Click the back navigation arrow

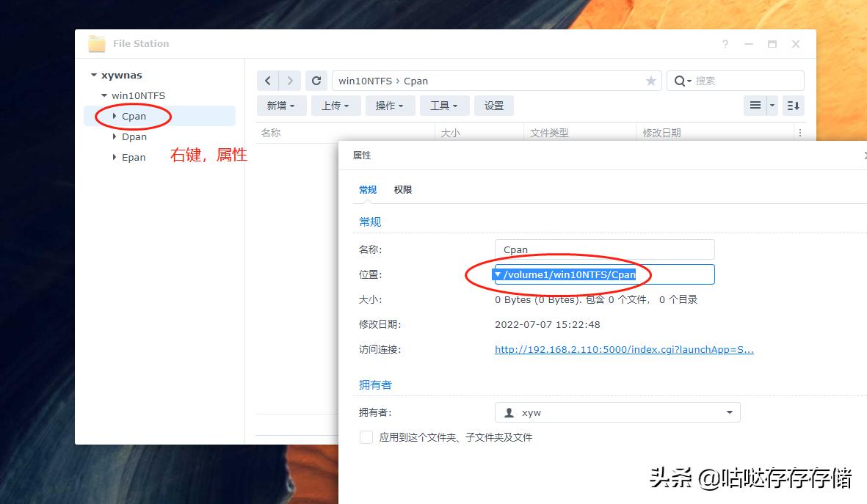[268, 81]
